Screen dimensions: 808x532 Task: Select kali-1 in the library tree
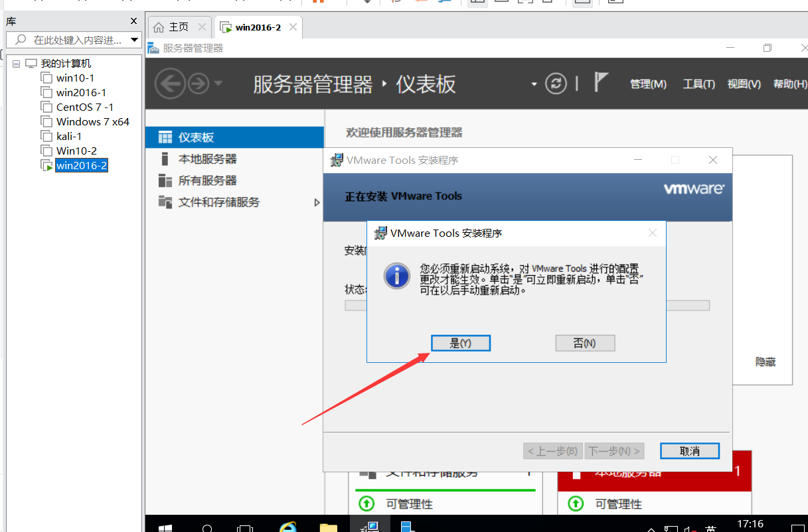point(69,137)
